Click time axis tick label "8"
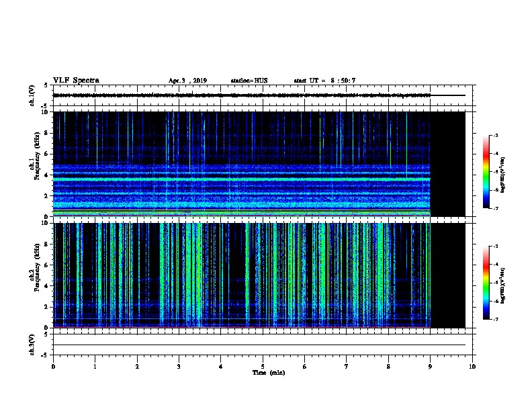This screenshot has height=411, width=532. pyautogui.click(x=388, y=367)
